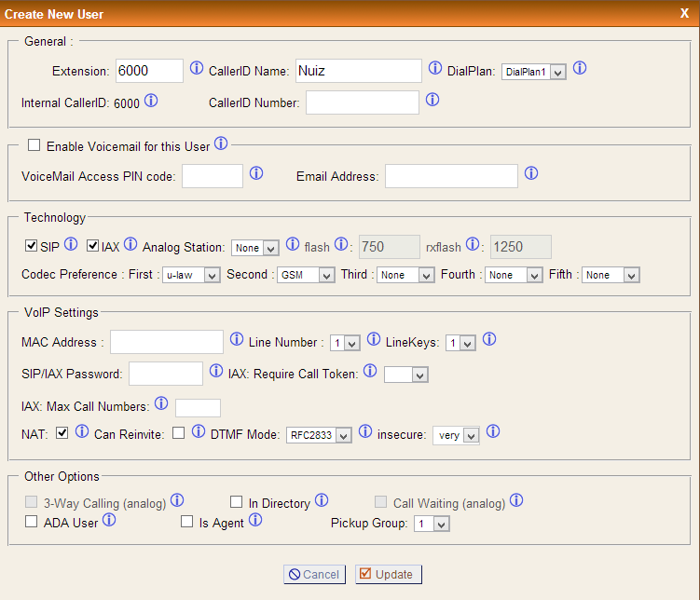Check the In Directory option

tap(236, 502)
